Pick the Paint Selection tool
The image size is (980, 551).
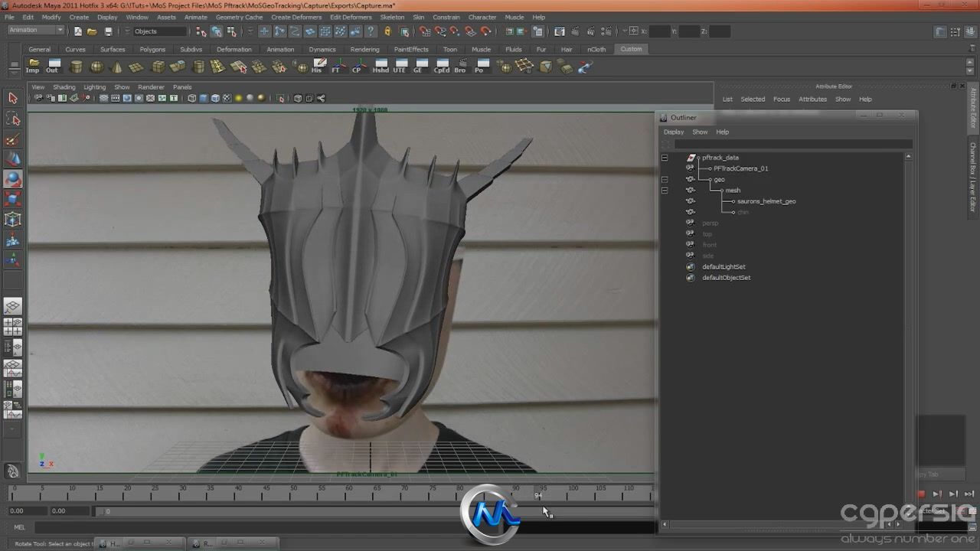tap(13, 139)
